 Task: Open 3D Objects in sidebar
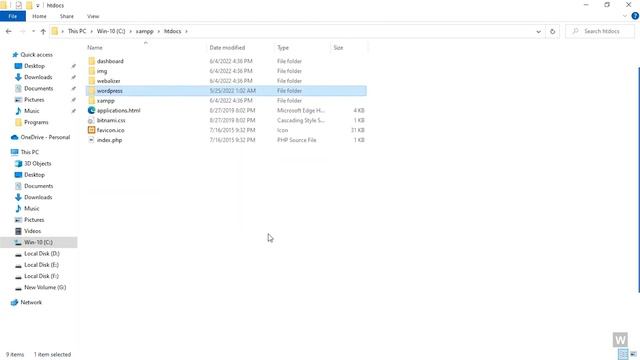[38, 164]
